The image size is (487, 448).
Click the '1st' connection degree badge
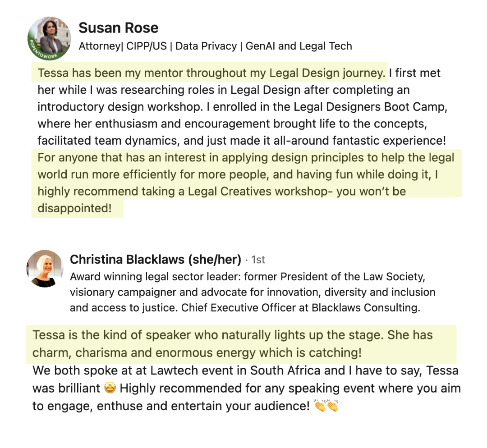[258, 260]
